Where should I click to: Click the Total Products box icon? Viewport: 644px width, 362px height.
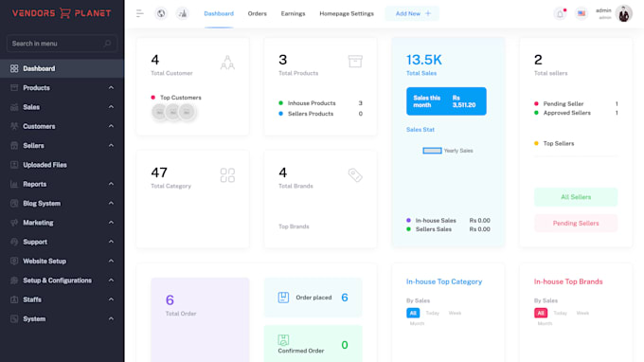coord(355,62)
